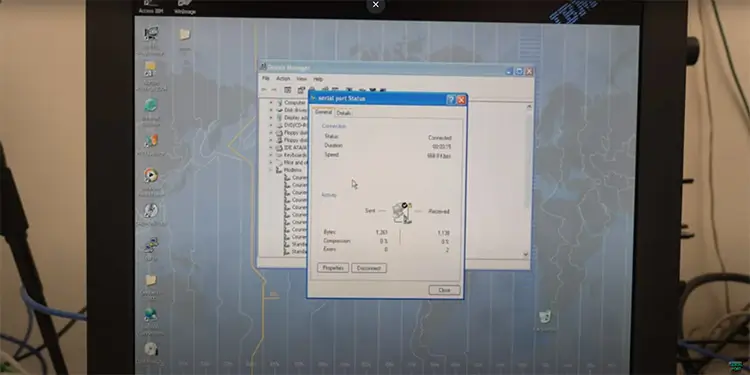750x375 pixels.
Task: Click the console tree toolbar icon in Device Manager
Action: (x=287, y=90)
